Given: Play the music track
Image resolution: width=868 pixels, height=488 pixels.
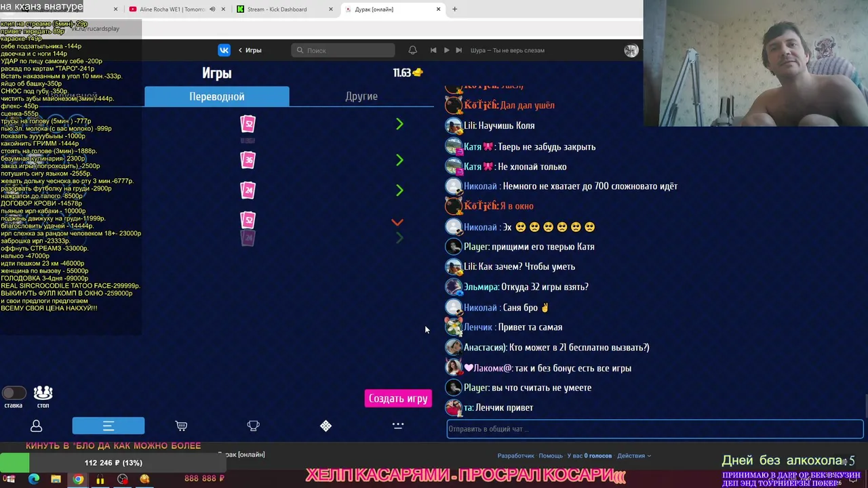Looking at the screenshot, I should pos(446,50).
